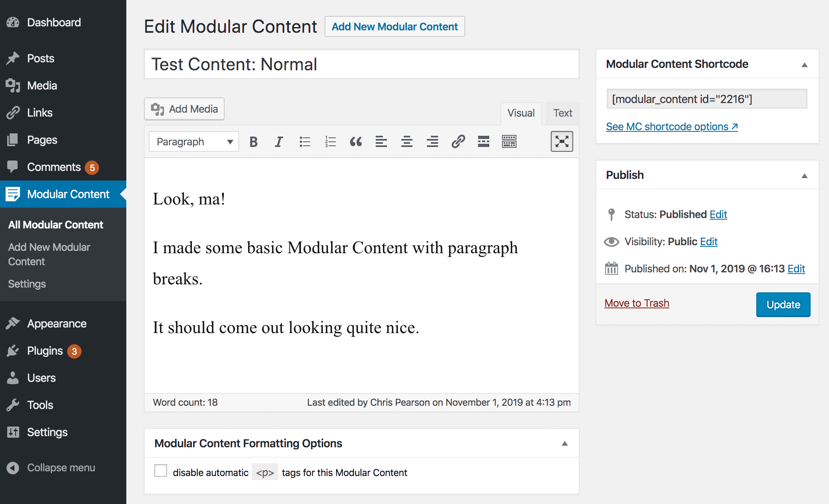Click Add New Modular Content button

tap(395, 26)
